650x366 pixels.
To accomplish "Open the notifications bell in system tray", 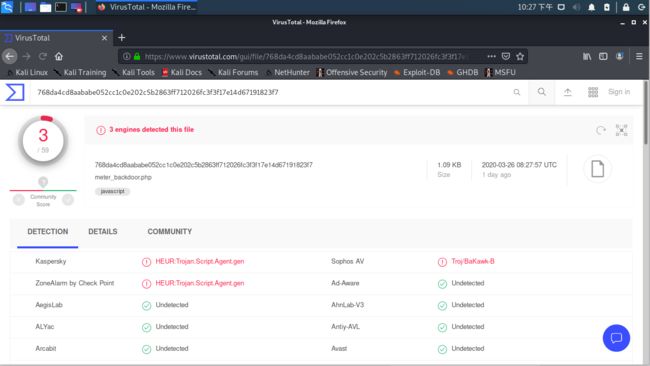I will point(592,7).
